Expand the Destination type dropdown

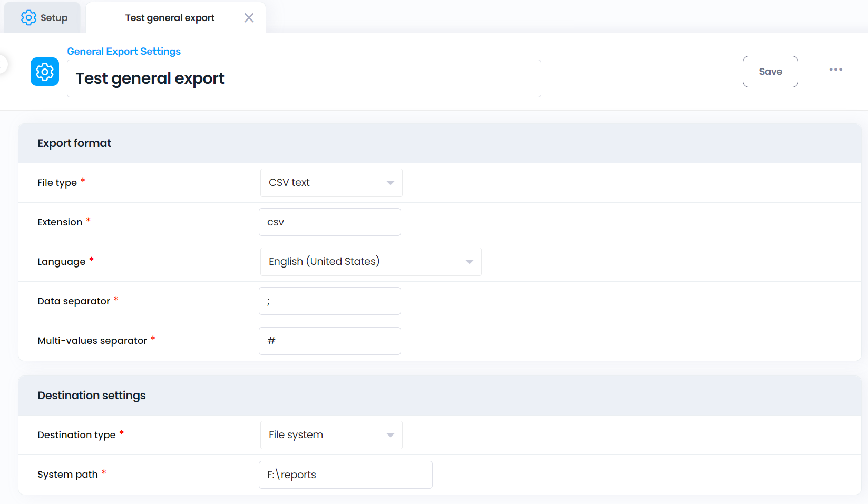tap(331, 435)
